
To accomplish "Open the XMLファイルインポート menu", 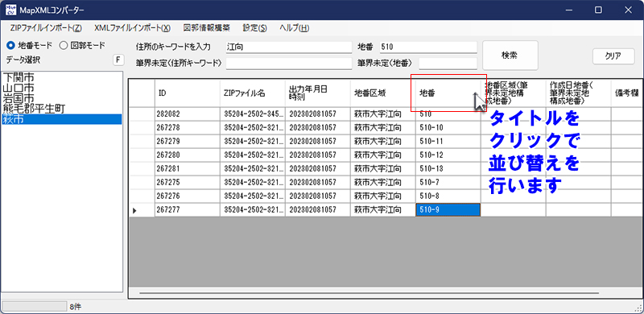I will click(132, 28).
